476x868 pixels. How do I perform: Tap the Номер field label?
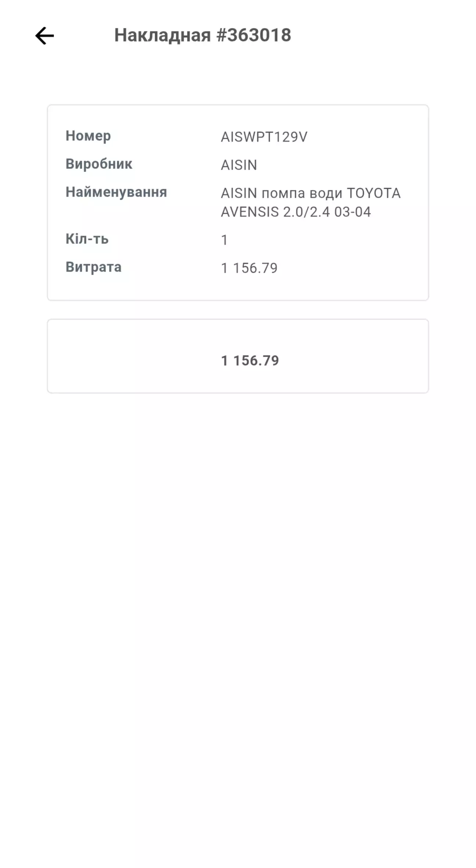[88, 136]
